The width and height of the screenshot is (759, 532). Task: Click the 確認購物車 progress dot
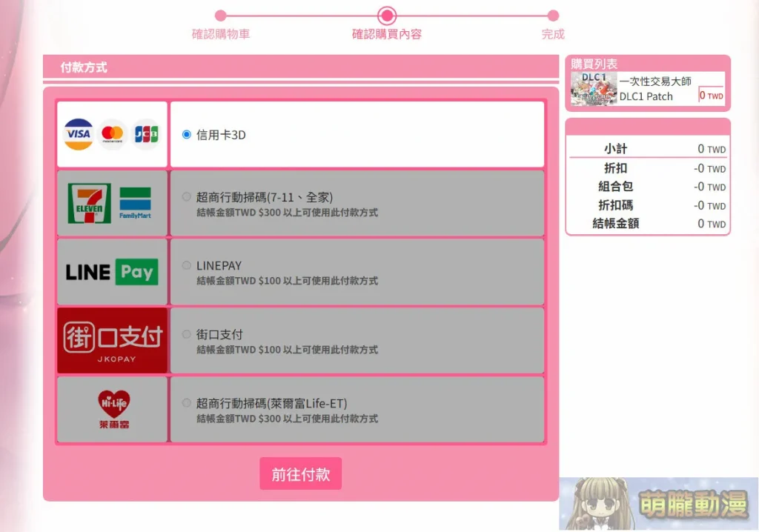221,16
